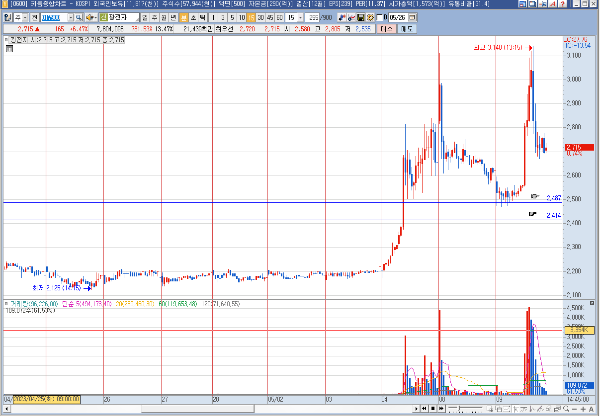Select the 10-minute interval button

(x=241, y=18)
